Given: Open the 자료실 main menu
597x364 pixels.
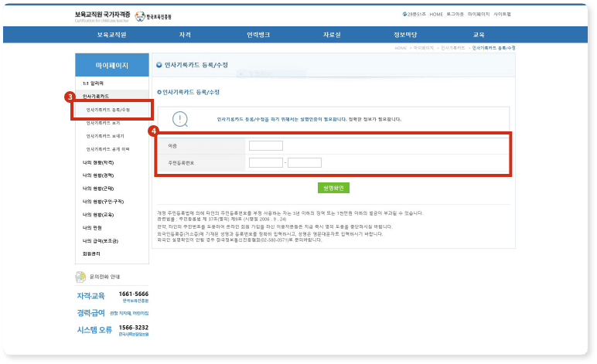Looking at the screenshot, I should (332, 35).
